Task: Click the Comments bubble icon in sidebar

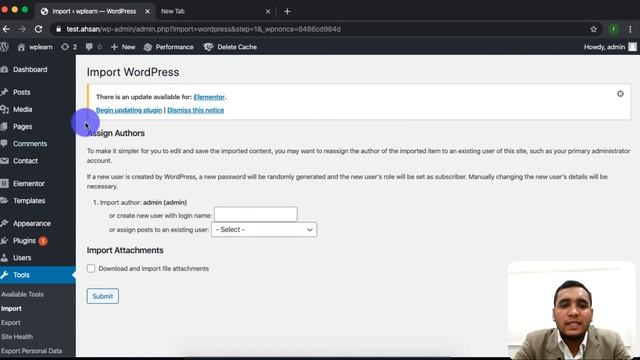Action: (4, 144)
